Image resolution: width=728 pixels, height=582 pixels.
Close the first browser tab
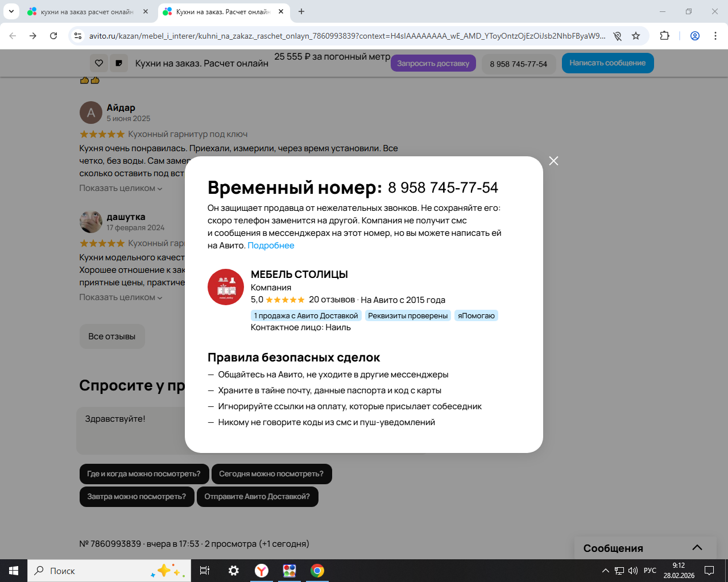coord(146,11)
